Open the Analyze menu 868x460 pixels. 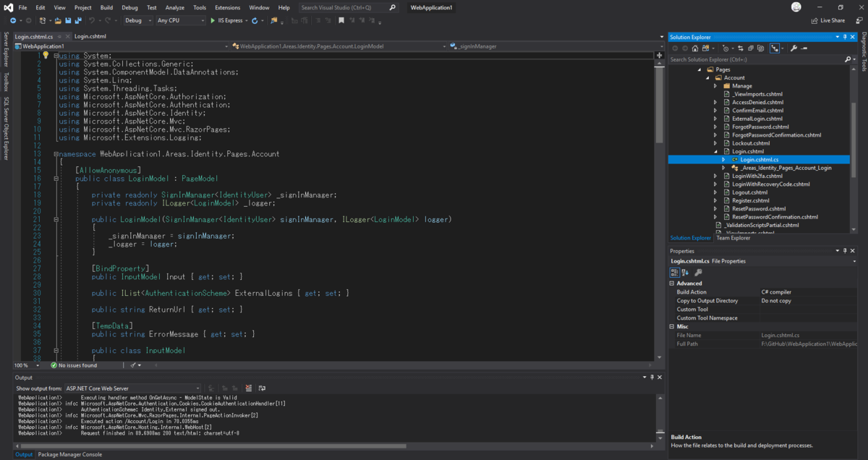[x=174, y=7]
